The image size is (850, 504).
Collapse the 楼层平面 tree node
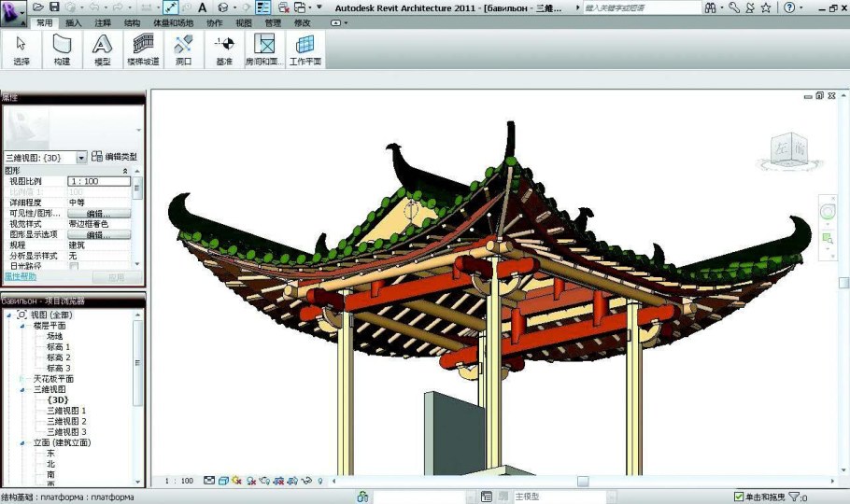pos(22,326)
